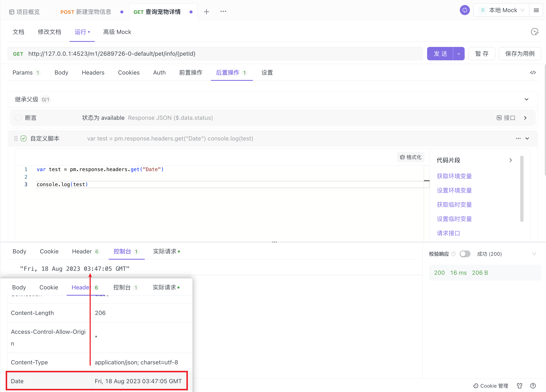Open the hamburger menu at top right
Viewport: 546px width, 392px height.
pos(536,10)
